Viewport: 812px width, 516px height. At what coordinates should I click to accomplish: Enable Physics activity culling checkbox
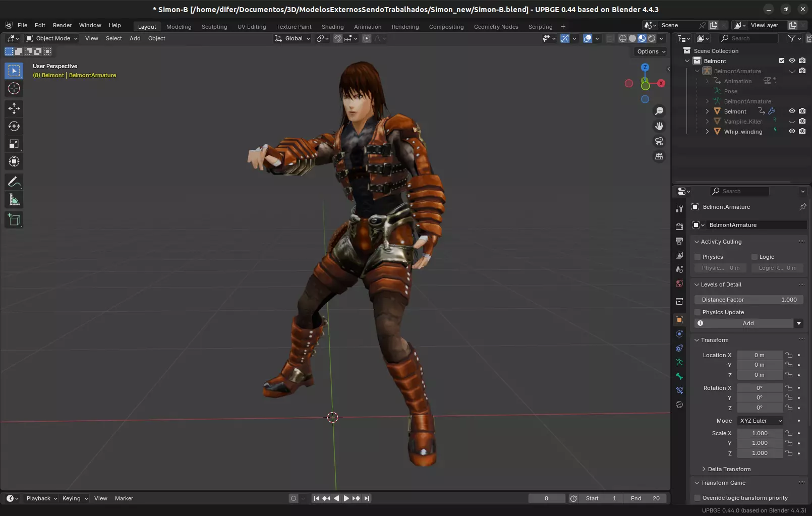(x=698, y=257)
